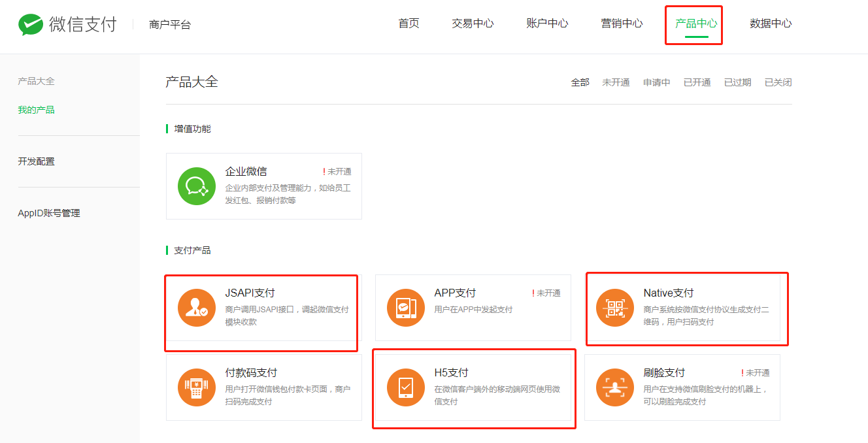Click the red warning mark on 企业微信
This screenshot has height=443, width=868.
point(324,172)
